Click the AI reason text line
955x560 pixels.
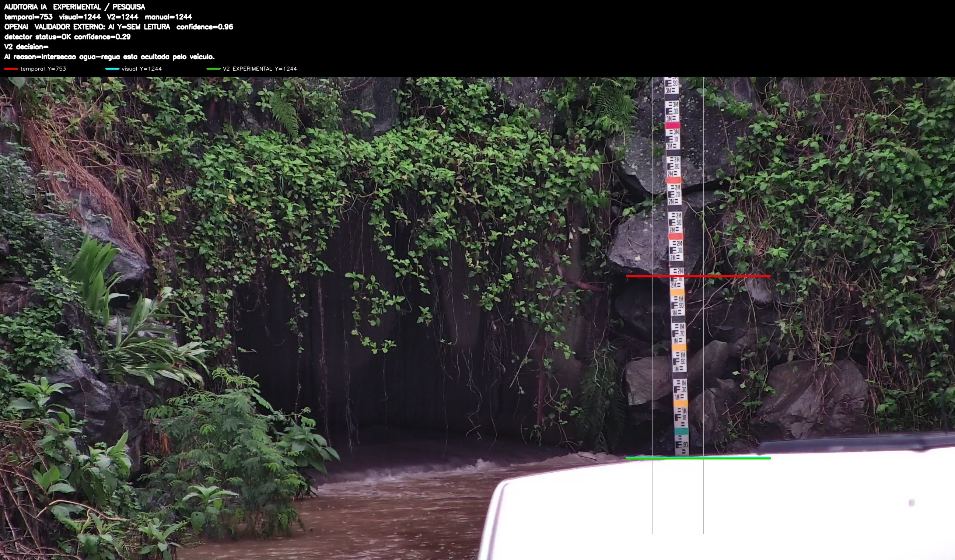[109, 57]
